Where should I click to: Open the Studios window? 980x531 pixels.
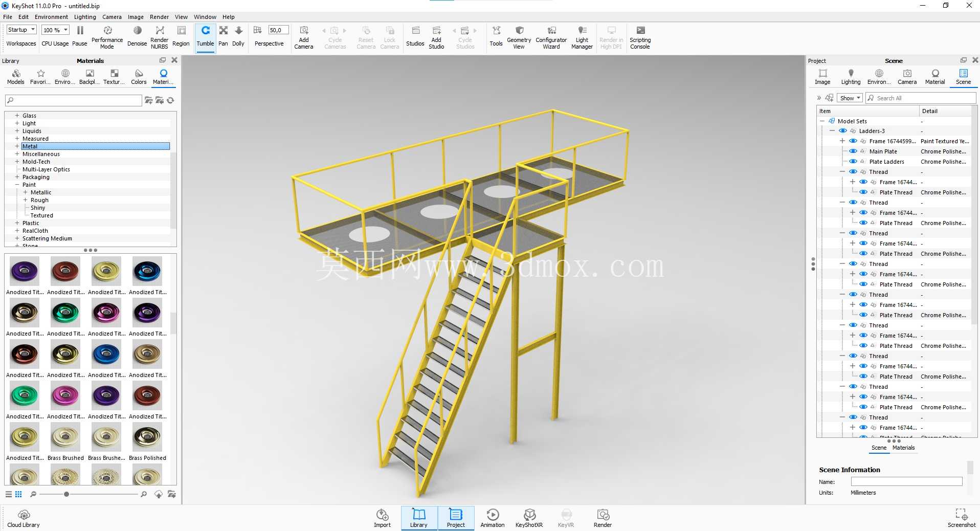point(415,36)
